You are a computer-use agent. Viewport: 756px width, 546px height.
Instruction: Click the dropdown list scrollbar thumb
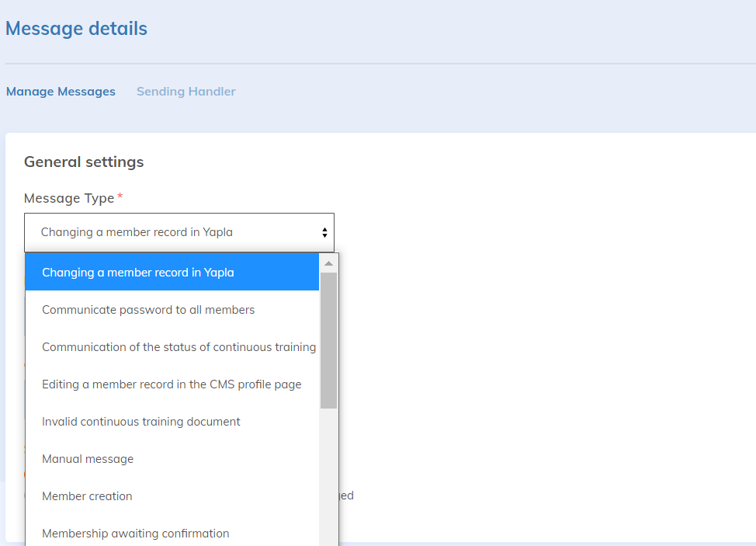328,340
